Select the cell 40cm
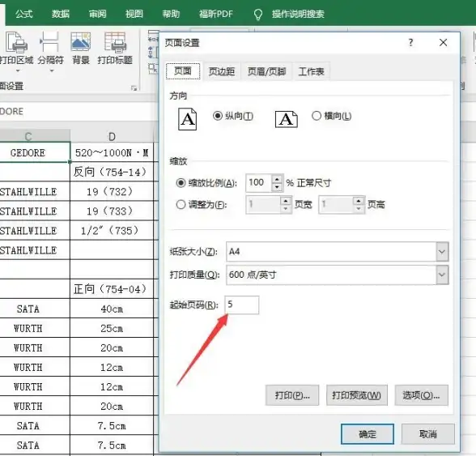 click(x=112, y=309)
